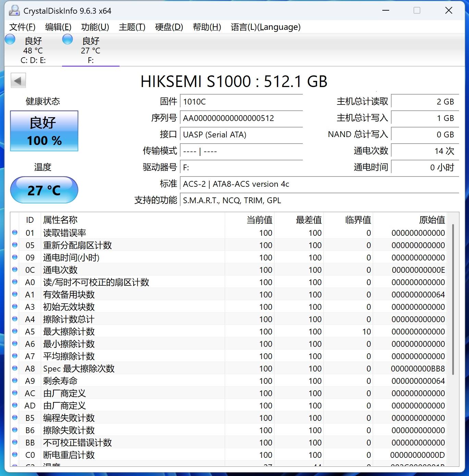Click the 最差值 column header

(x=299, y=220)
